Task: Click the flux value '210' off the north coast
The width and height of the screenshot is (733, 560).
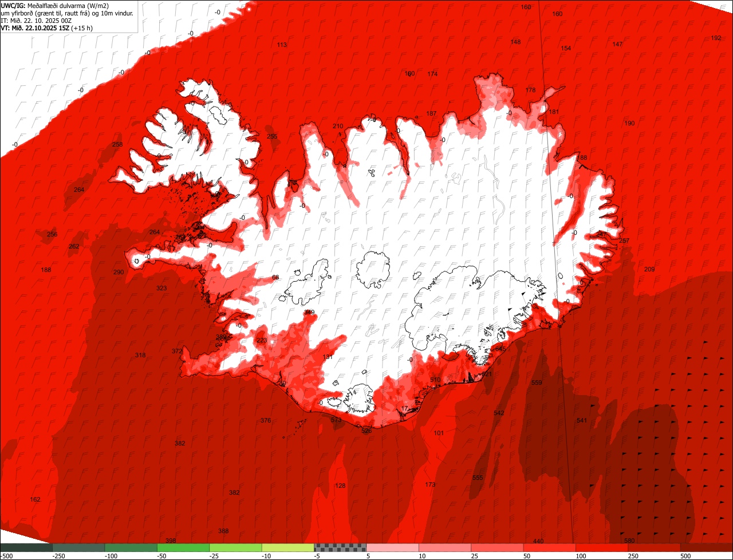Action: pyautogui.click(x=338, y=126)
